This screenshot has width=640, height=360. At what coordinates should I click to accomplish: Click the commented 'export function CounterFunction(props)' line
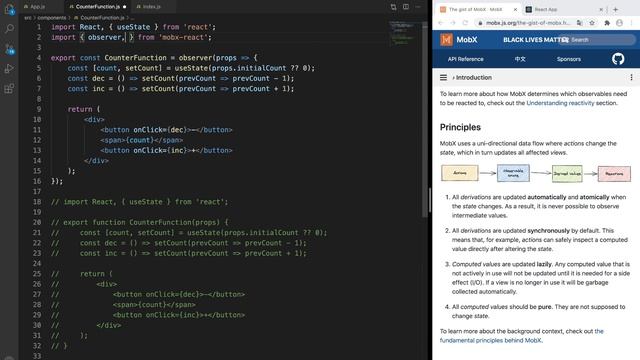click(140, 222)
